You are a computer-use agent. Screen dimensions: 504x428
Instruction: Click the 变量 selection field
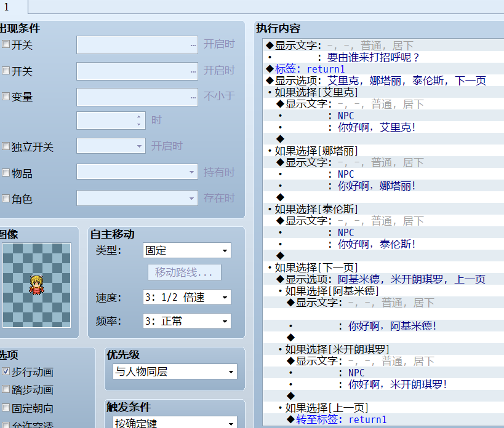click(x=137, y=97)
